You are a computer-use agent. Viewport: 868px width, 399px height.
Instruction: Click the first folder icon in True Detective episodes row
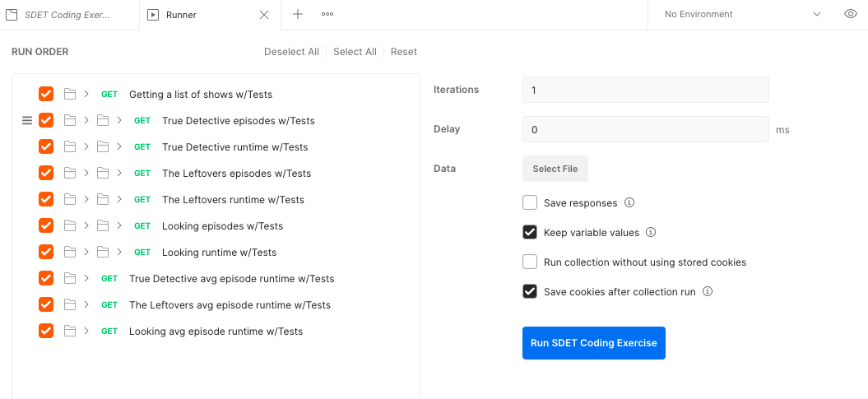coord(69,120)
